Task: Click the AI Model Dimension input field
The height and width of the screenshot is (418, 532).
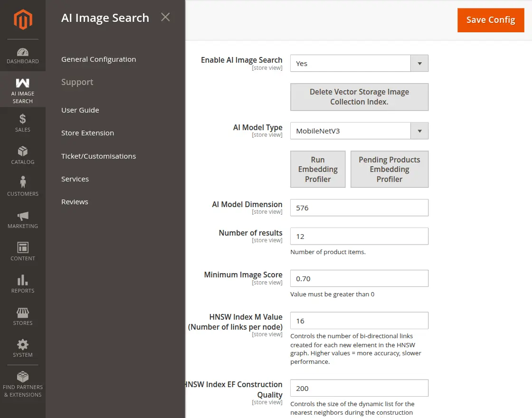Action: point(359,208)
